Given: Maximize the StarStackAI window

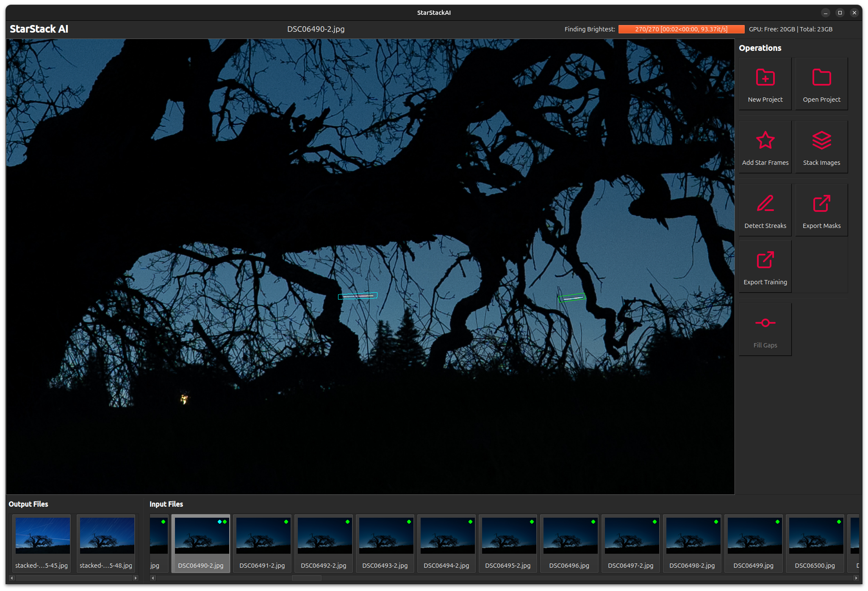Looking at the screenshot, I should coord(840,13).
